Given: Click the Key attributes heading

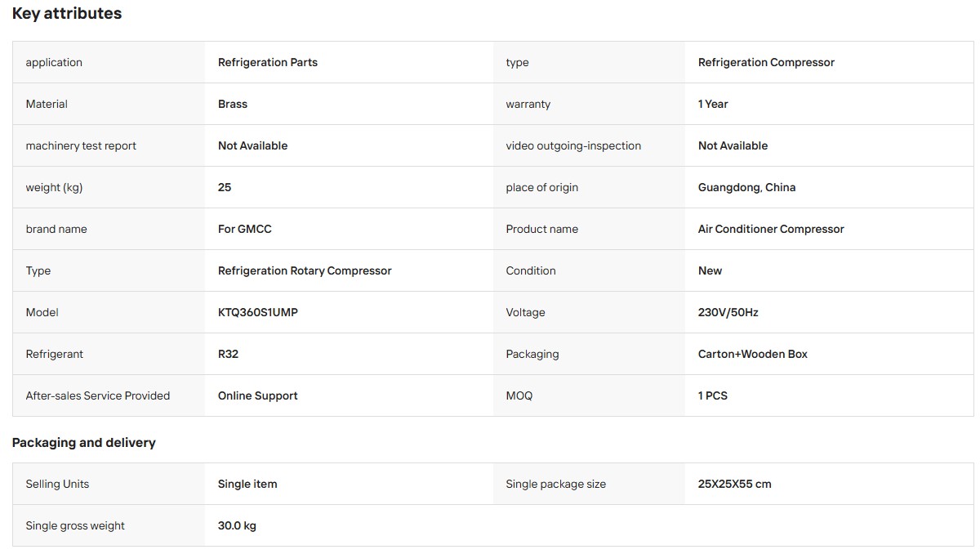Looking at the screenshot, I should (67, 14).
